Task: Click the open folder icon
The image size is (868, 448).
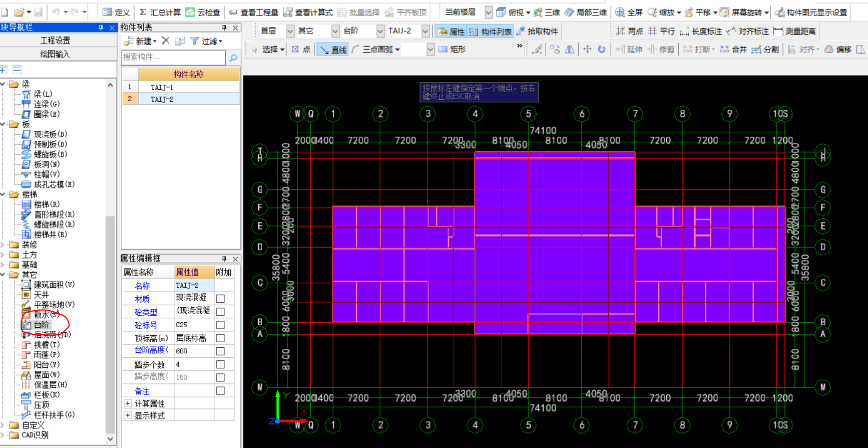Action: (x=19, y=12)
